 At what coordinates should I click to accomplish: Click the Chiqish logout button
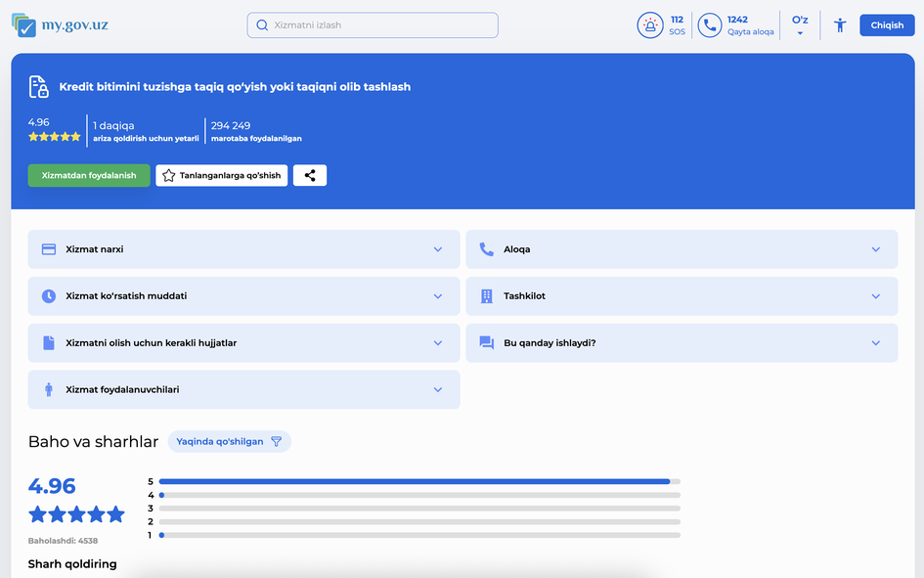(x=887, y=25)
